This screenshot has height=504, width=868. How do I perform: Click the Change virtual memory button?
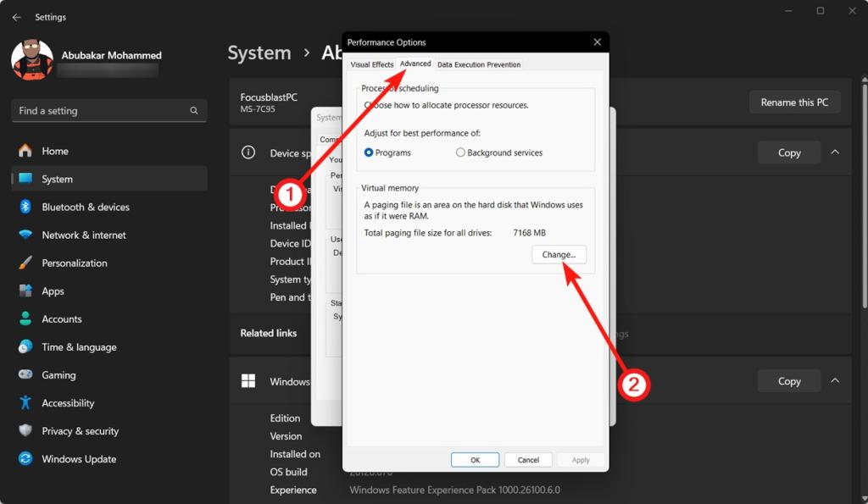559,254
